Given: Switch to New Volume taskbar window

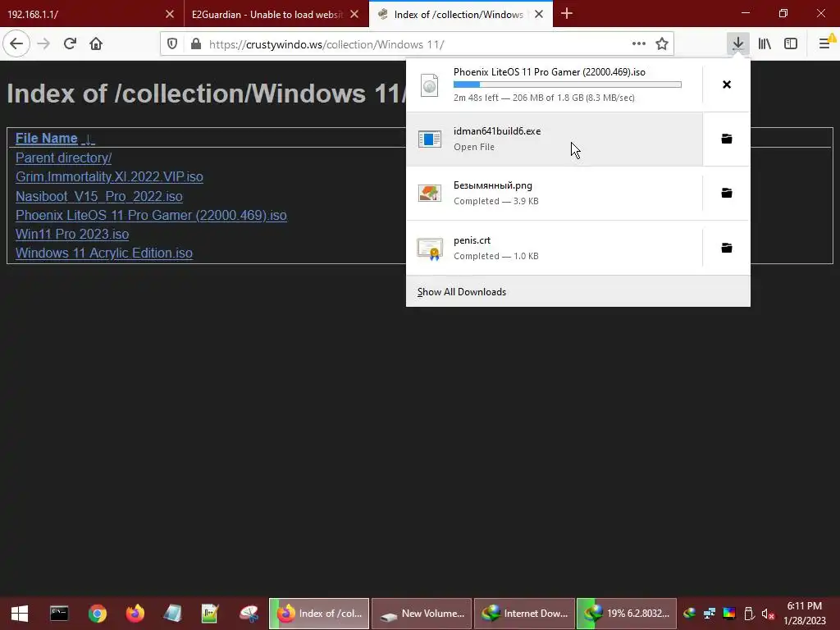Looking at the screenshot, I should pos(422,614).
